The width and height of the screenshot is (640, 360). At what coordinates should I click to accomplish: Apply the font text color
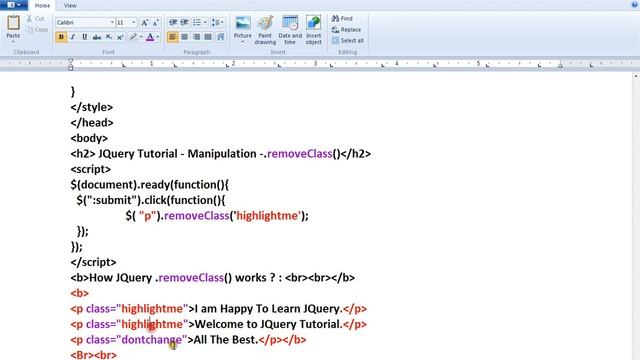pos(150,37)
